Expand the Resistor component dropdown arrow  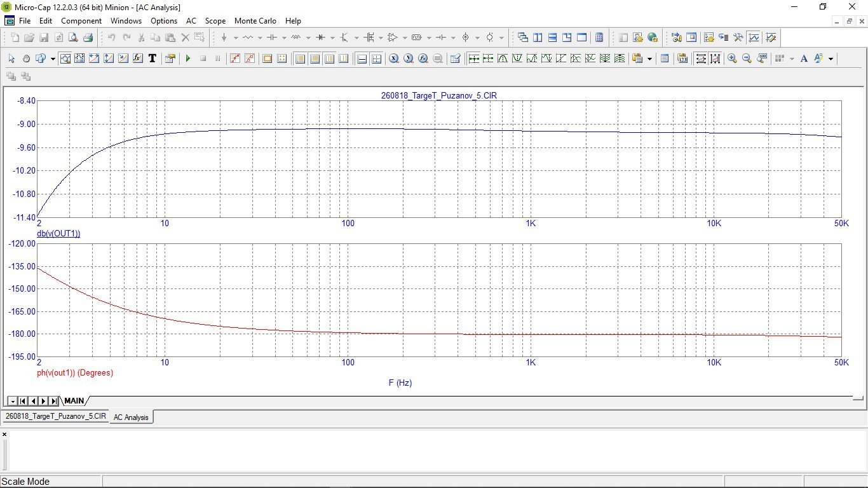260,37
